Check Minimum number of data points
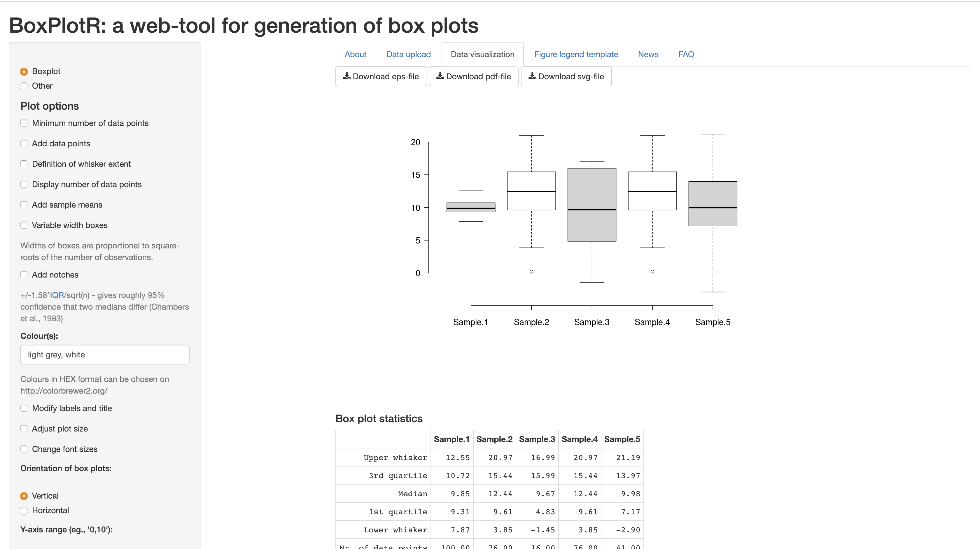The height and width of the screenshot is (549, 980). [24, 123]
